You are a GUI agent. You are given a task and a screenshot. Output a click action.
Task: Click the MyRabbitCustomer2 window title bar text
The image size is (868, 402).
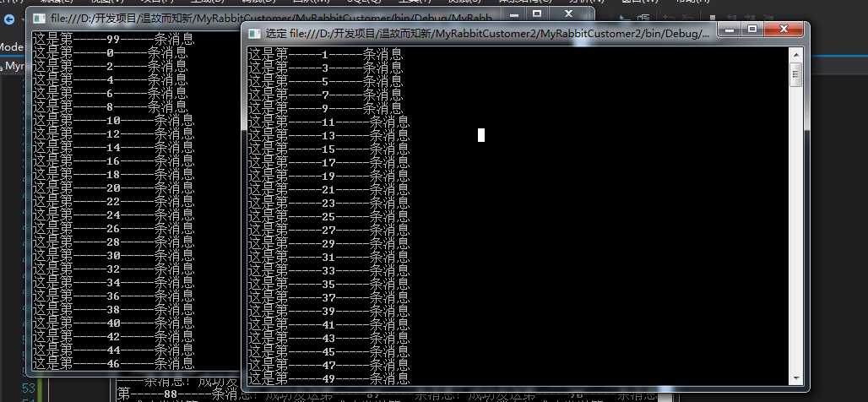[x=487, y=34]
